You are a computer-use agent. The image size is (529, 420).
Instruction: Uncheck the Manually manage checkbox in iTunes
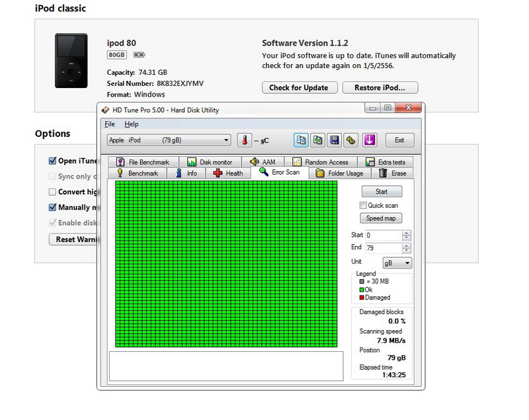pos(52,207)
